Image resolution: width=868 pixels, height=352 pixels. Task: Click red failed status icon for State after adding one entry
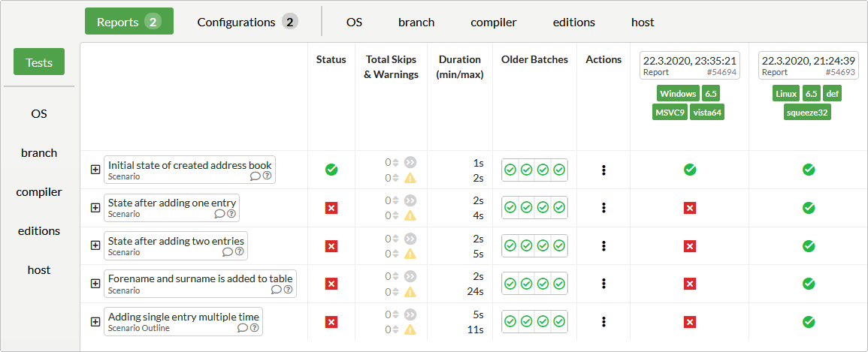point(331,208)
